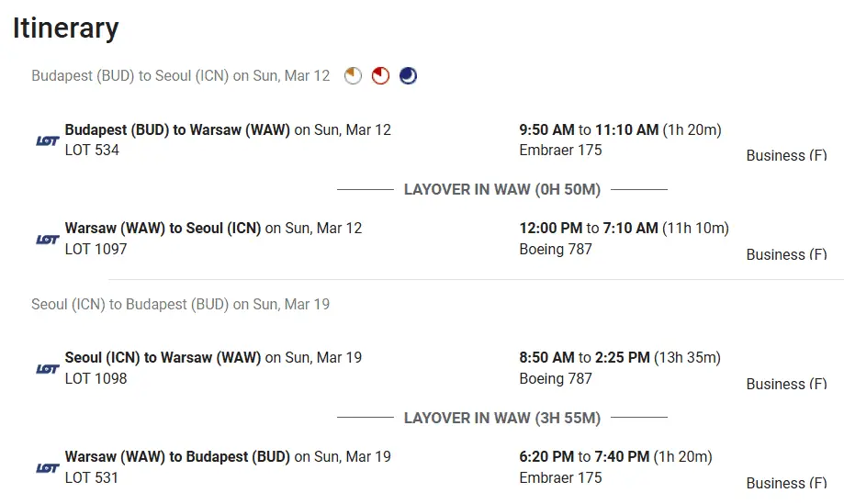Click Business fare class for LOT 531
Screen dimensions: 844x504
tap(786, 484)
